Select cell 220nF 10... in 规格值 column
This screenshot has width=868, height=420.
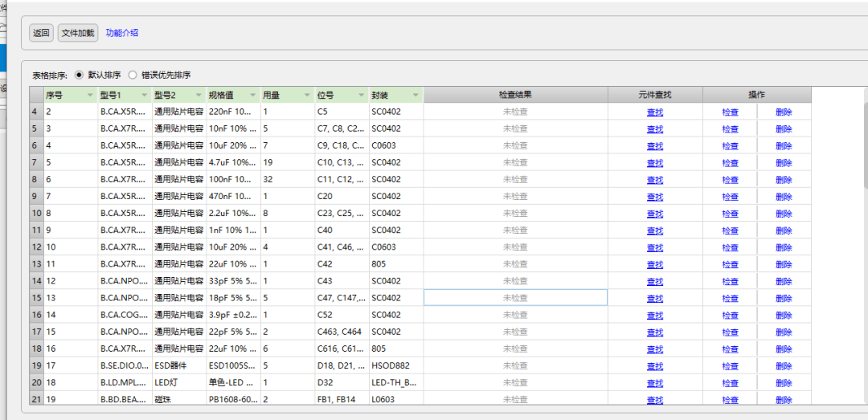pos(234,112)
